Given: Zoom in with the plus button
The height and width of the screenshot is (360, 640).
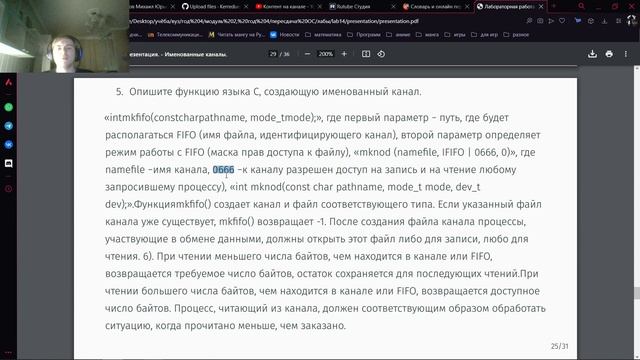Looking at the screenshot, I should coord(344,54).
